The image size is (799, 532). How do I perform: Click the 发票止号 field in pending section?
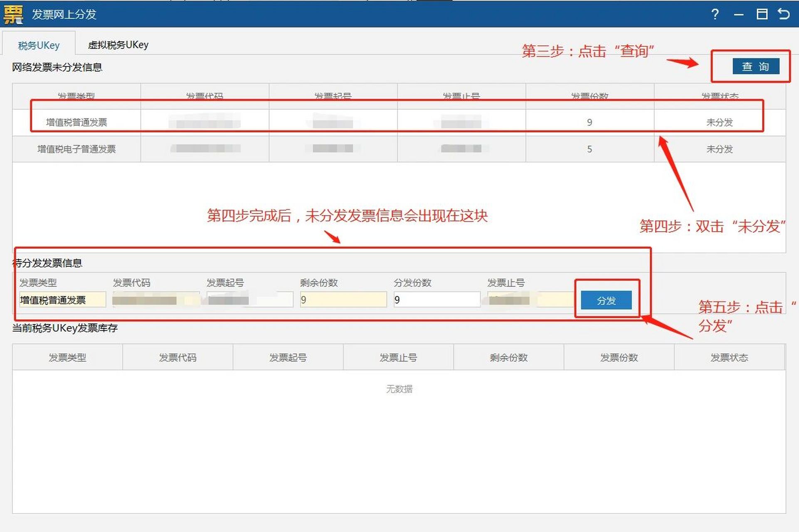click(x=530, y=300)
